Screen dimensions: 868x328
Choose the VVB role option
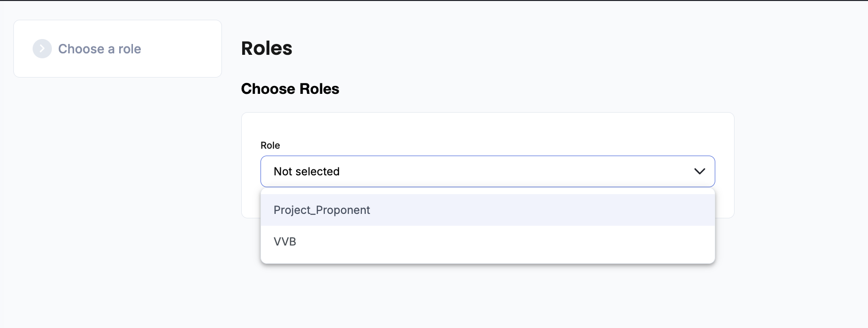tap(285, 242)
